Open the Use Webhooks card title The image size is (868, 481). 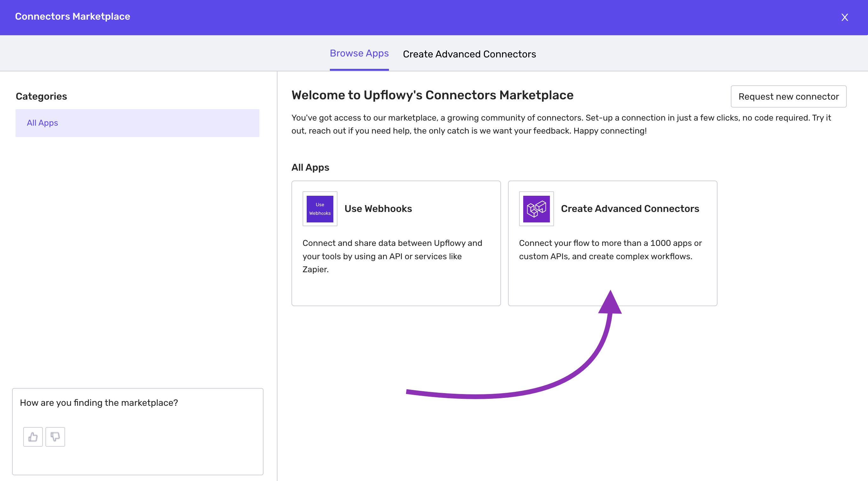click(378, 209)
